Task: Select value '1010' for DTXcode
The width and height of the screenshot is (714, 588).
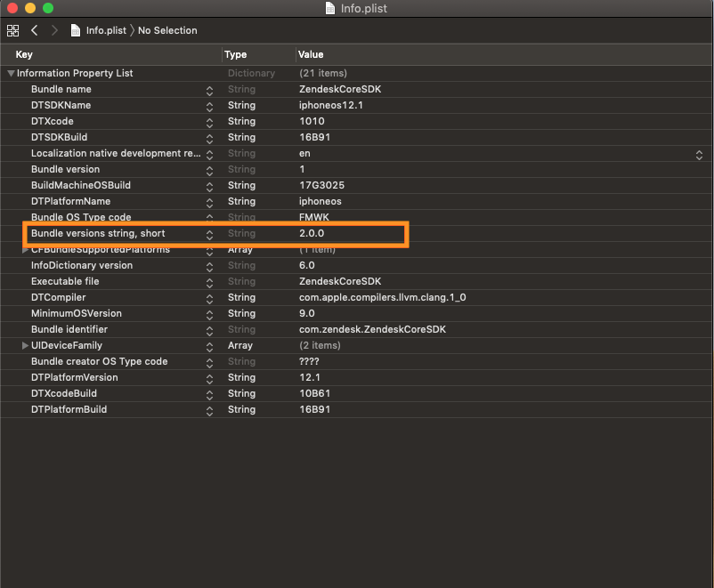Action: pyautogui.click(x=312, y=121)
